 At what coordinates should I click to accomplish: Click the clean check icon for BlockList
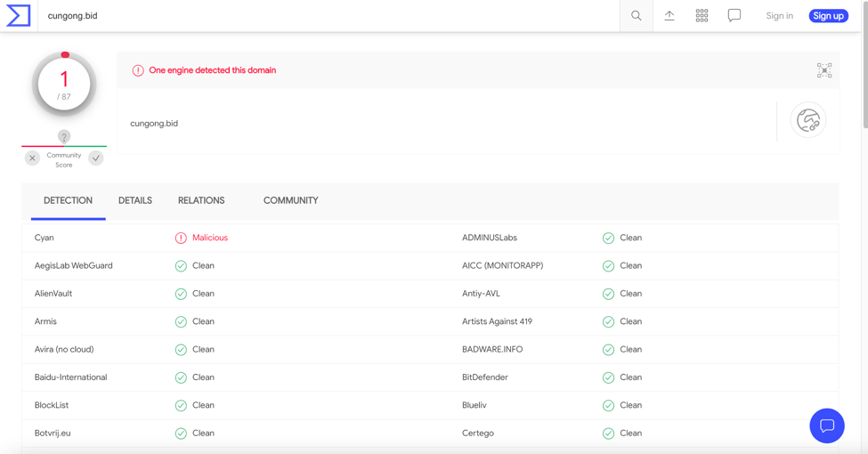coord(181,405)
